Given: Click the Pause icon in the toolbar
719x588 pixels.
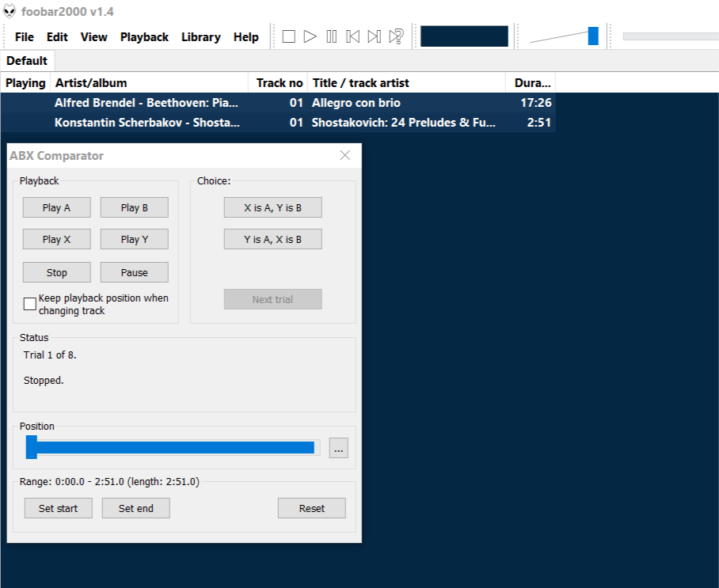Looking at the screenshot, I should [332, 36].
